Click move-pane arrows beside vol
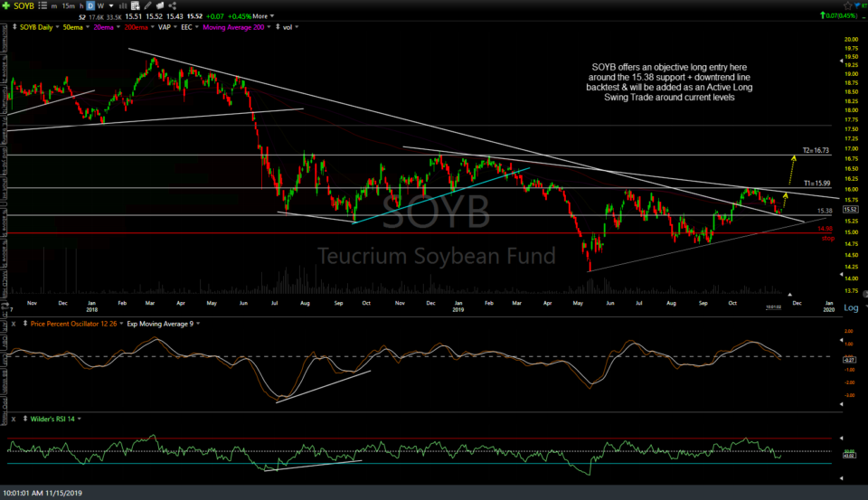The width and height of the screenshot is (868, 500). (278, 27)
